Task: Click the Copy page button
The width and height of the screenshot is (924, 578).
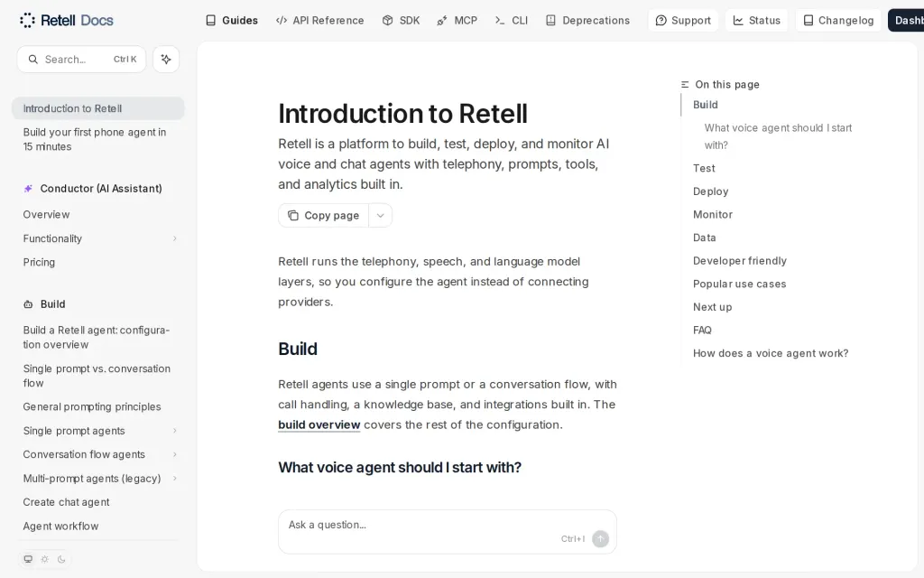Action: pos(324,215)
